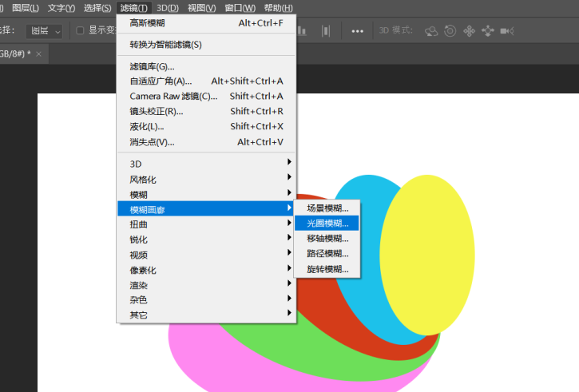Open the three-dots more options button
This screenshot has width=579, height=392.
(x=357, y=31)
